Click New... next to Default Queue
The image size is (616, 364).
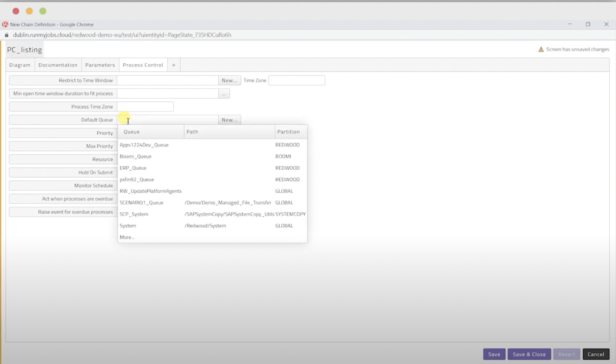click(229, 120)
